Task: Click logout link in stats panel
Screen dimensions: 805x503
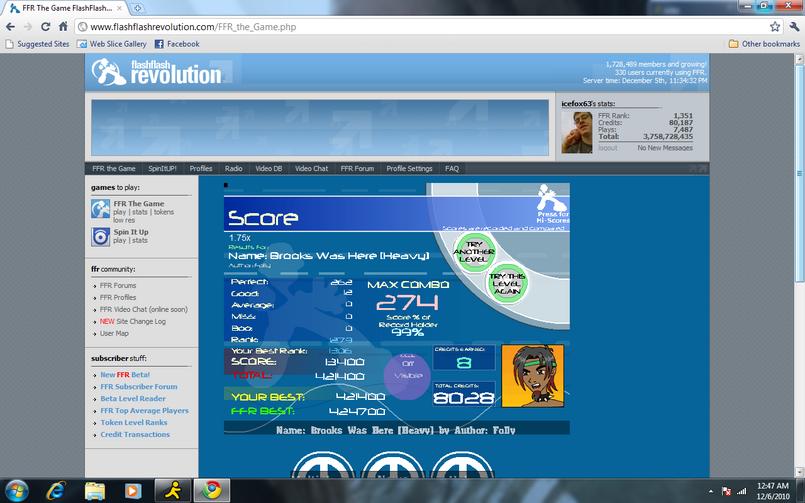Action: point(608,148)
